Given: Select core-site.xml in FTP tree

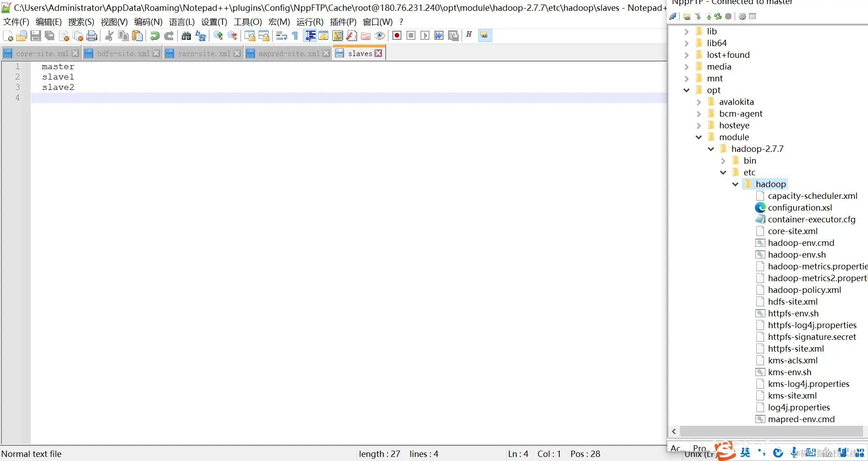Looking at the screenshot, I should click(x=793, y=231).
